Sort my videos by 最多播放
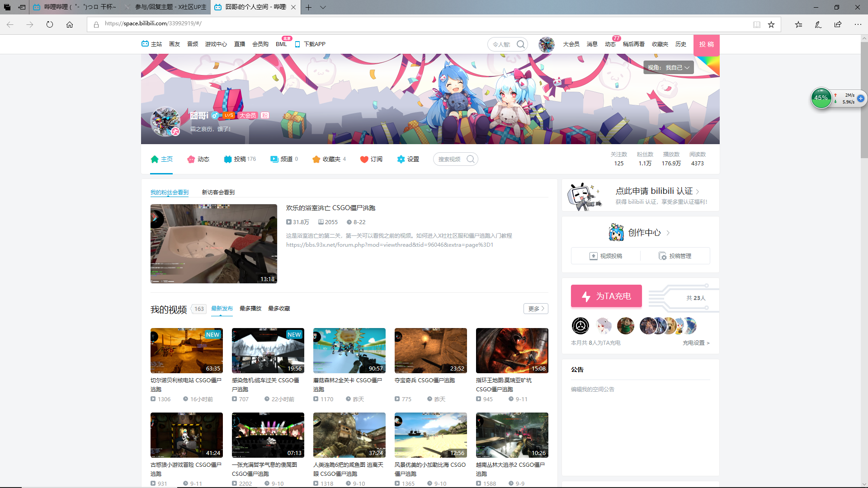Viewport: 868px width, 488px height. 250,309
